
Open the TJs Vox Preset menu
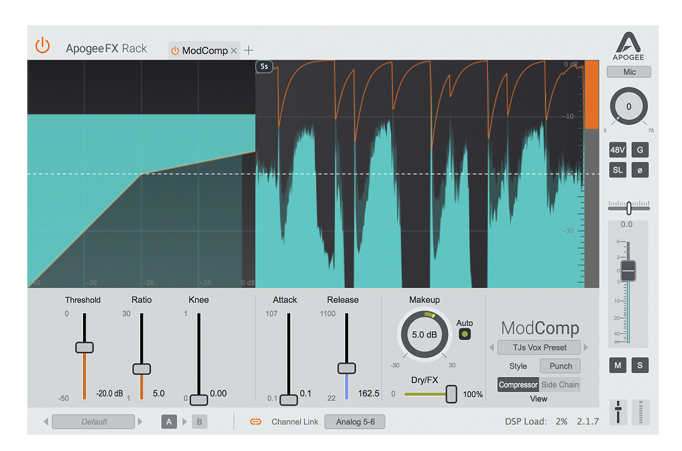point(539,347)
